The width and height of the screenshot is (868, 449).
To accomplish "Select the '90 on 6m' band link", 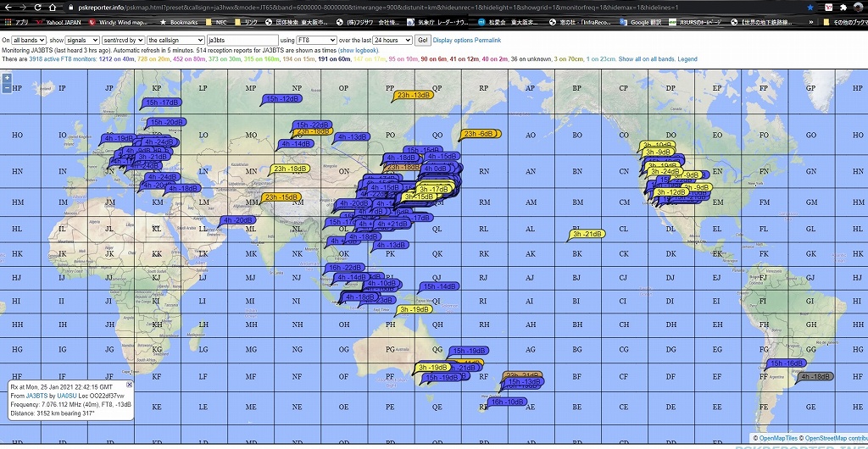I will [x=435, y=59].
